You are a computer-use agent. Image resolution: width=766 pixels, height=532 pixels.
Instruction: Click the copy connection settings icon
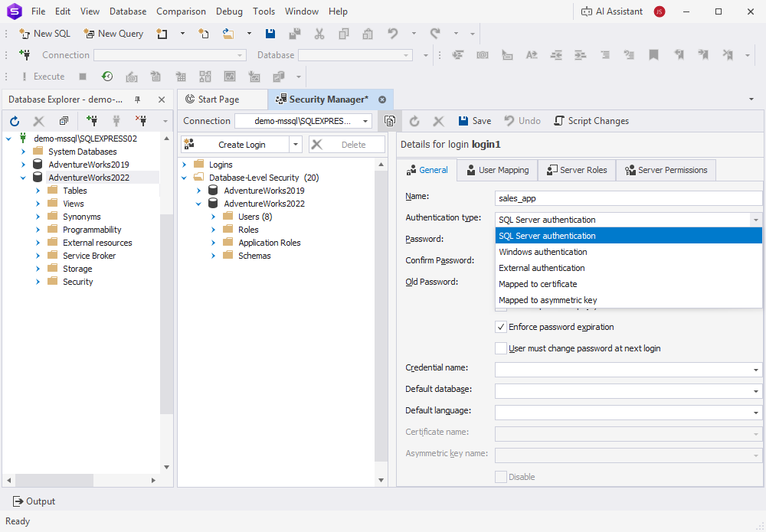[389, 120]
